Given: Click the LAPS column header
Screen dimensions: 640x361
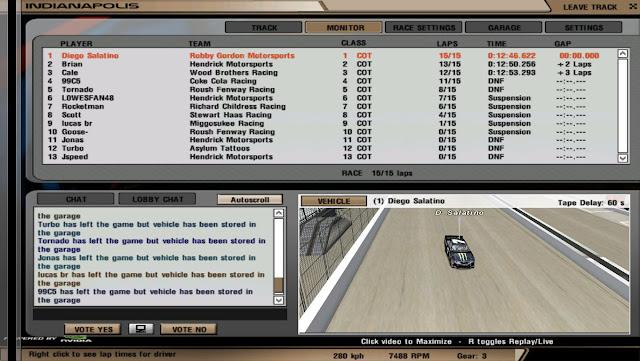Looking at the screenshot, I should 447,43.
